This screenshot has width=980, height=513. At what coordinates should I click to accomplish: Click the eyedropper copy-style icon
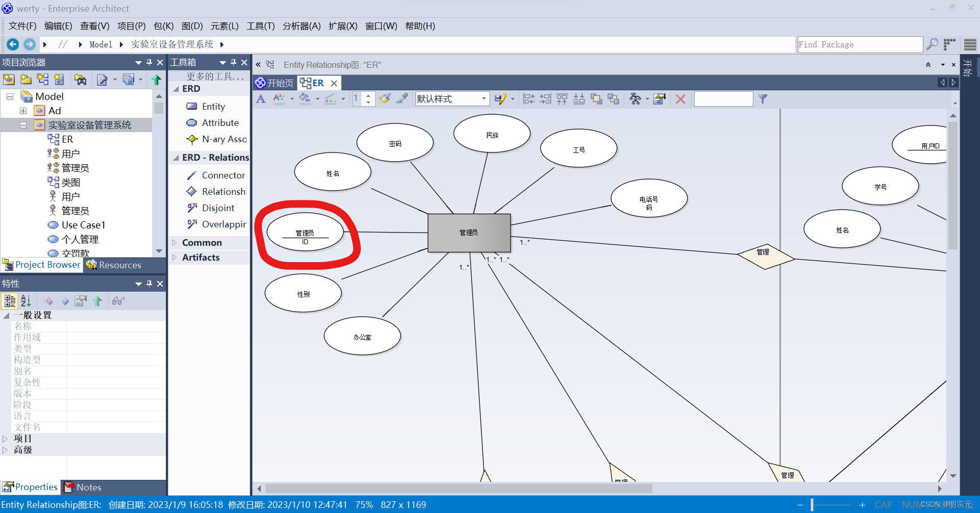click(402, 99)
